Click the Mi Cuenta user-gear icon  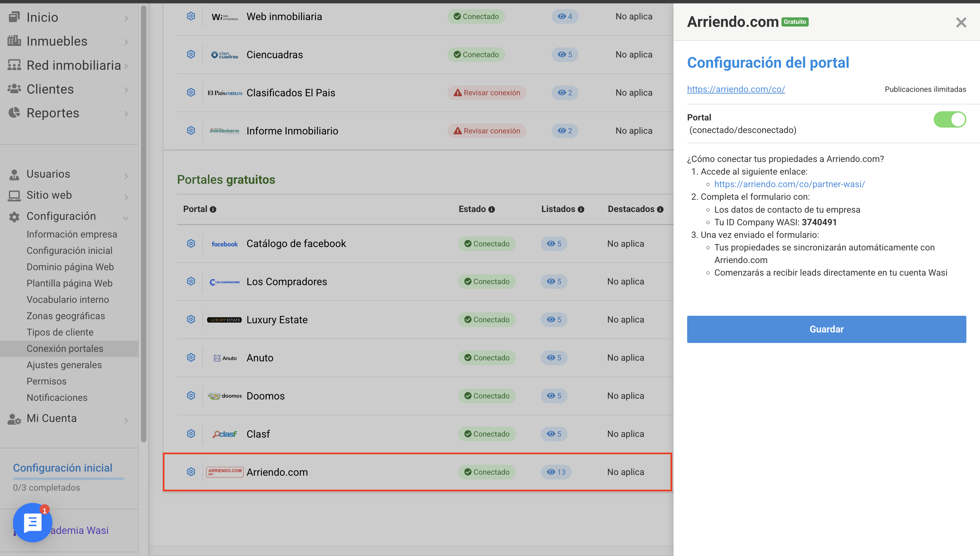(14, 419)
